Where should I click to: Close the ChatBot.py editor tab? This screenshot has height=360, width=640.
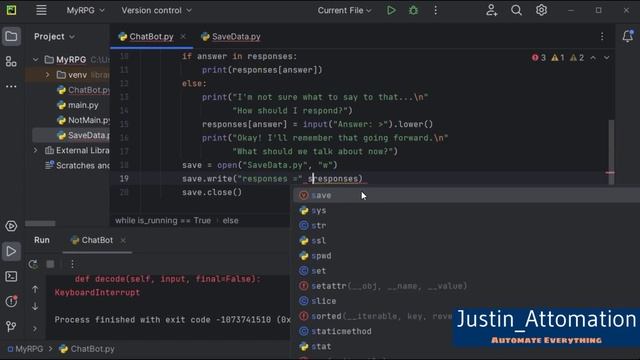183,37
